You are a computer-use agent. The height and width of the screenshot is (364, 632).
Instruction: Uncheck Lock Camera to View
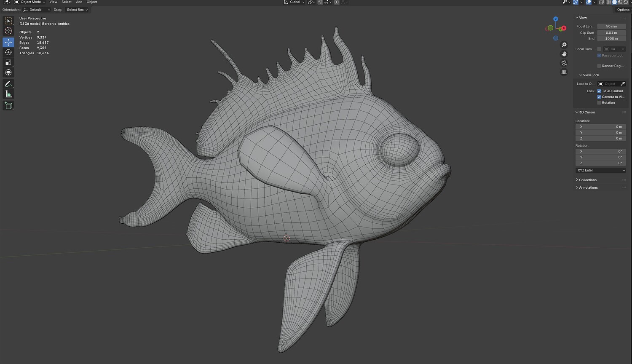[x=599, y=97]
